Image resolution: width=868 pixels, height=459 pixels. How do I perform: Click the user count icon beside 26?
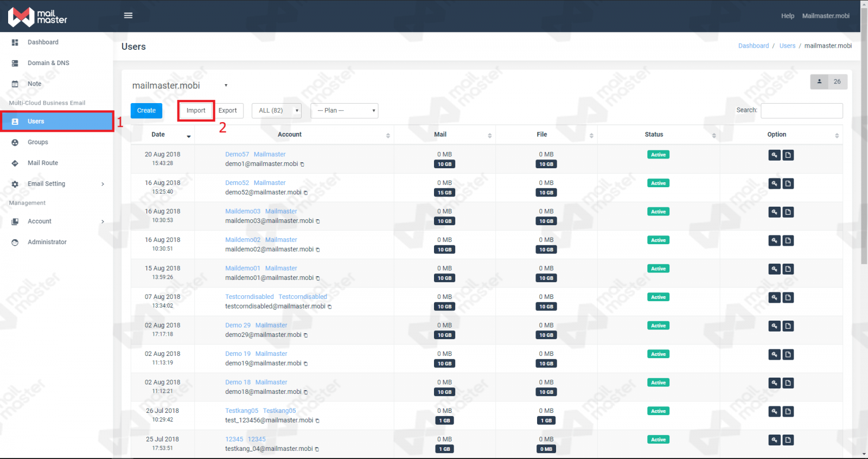pyautogui.click(x=819, y=81)
